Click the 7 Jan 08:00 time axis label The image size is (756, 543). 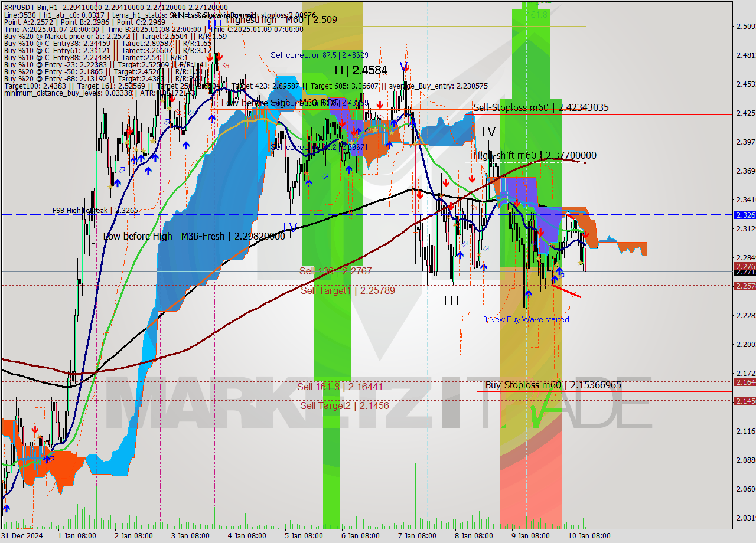click(x=417, y=536)
